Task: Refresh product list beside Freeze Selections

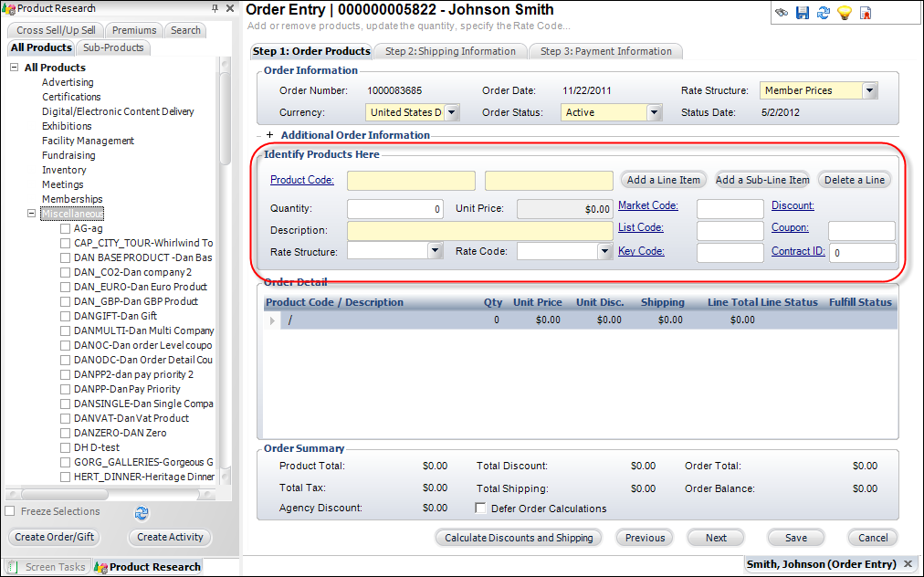Action: point(142,512)
